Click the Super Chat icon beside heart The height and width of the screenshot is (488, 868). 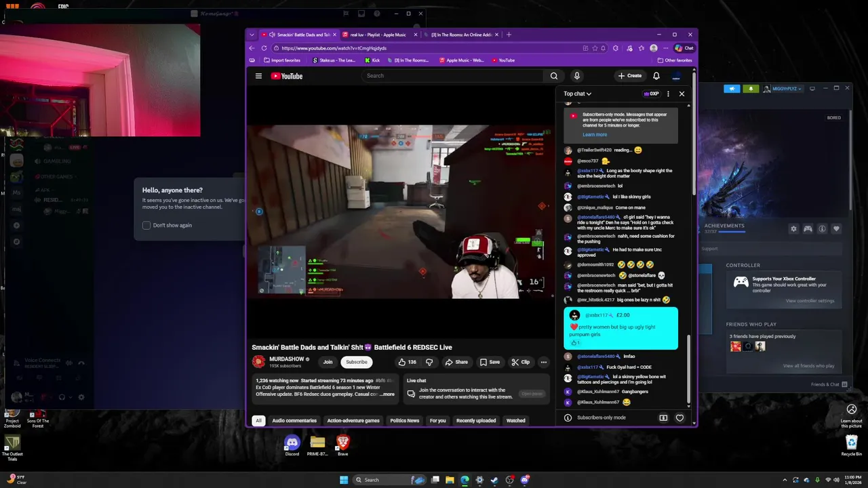(x=663, y=418)
